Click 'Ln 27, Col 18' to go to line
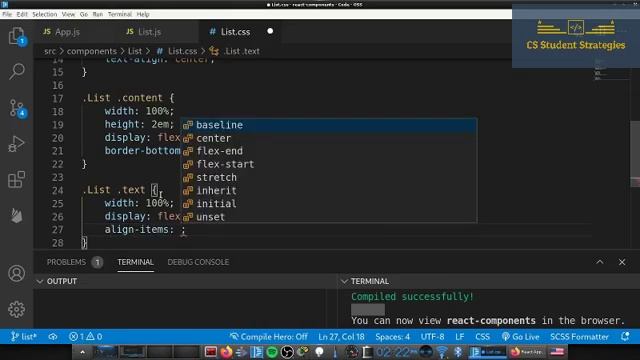 click(341, 337)
